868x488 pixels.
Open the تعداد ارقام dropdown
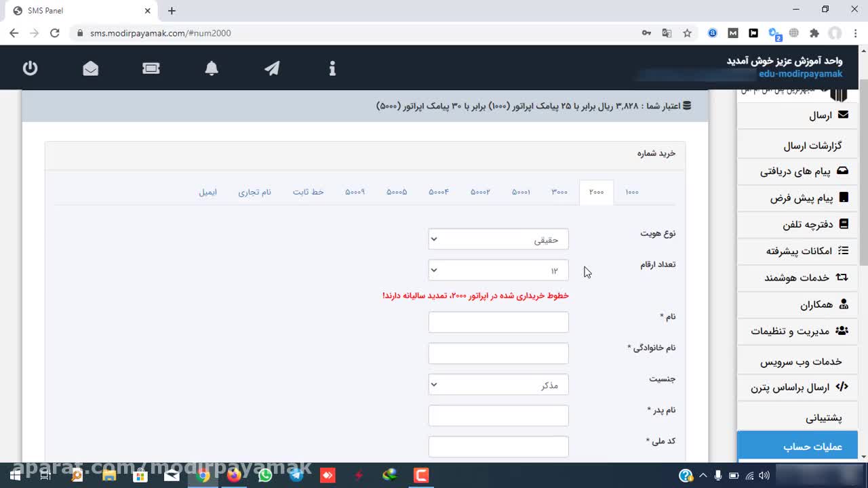pyautogui.click(x=498, y=270)
